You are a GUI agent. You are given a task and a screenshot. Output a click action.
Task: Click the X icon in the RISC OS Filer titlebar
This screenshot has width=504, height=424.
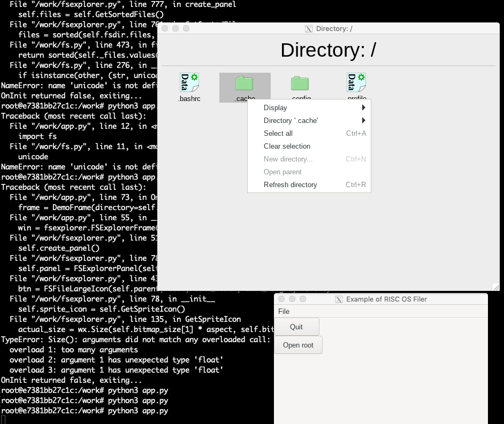click(339, 299)
